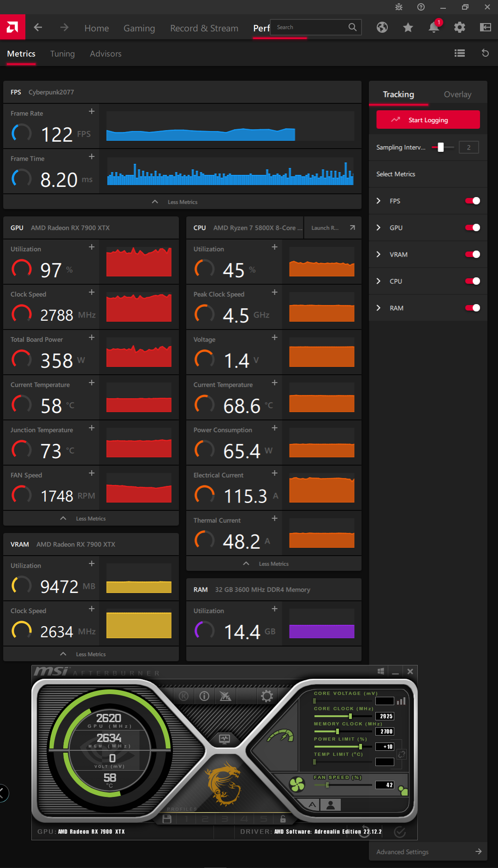Expand the GPU metrics group

379,227
